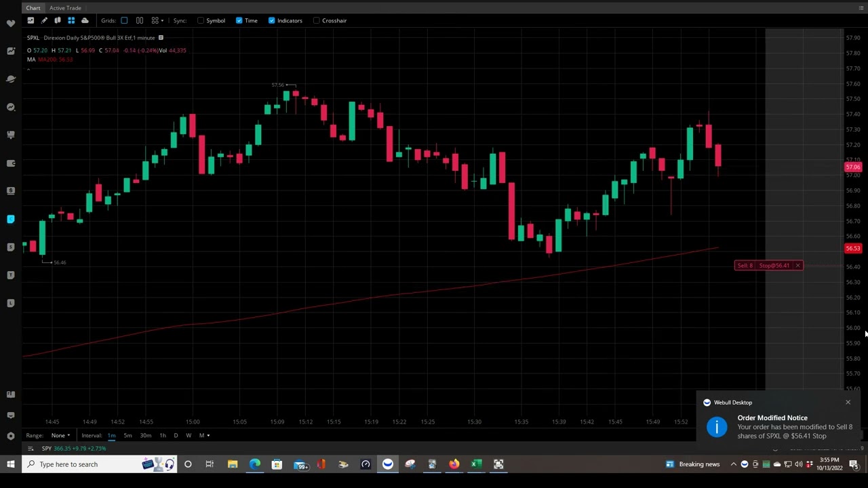Uncheck the Time sync checkbox
Screen dimensions: 868x488
(x=239, y=20)
